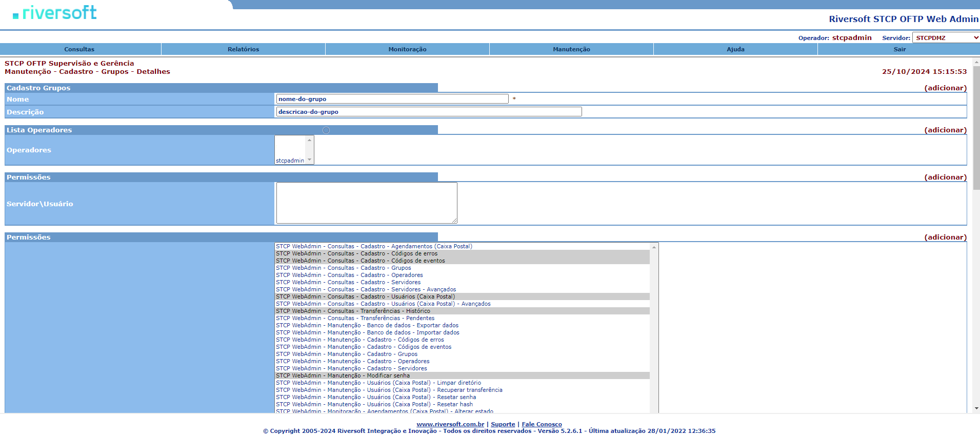Image resolution: width=980 pixels, height=436 pixels.
Task: Open the Suporte footer link
Action: coord(503,424)
